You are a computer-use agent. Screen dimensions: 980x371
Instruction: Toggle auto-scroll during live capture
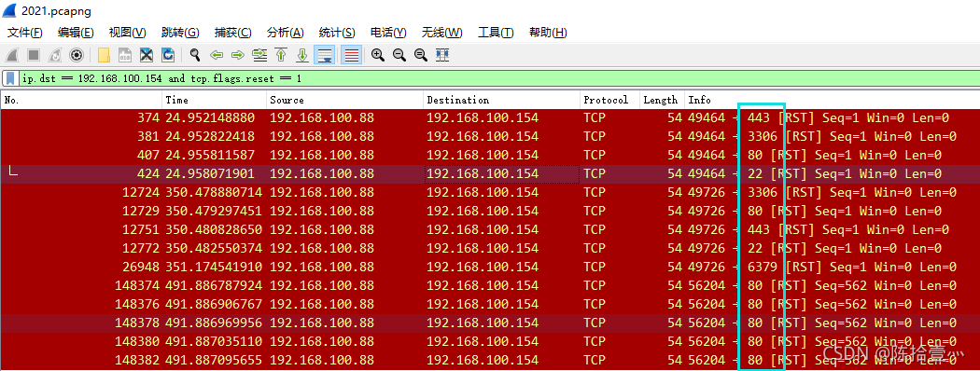[x=325, y=55]
